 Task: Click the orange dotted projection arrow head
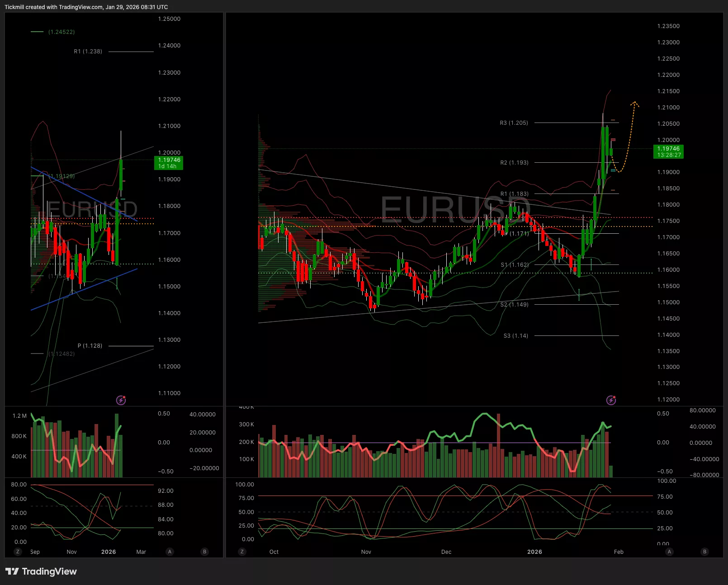[635, 104]
